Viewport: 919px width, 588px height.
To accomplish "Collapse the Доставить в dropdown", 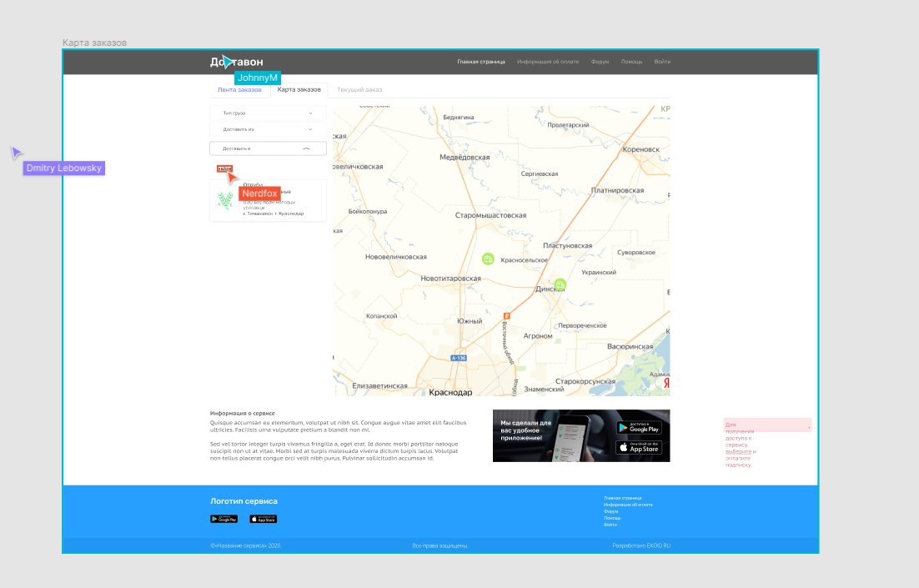I will tap(268, 148).
